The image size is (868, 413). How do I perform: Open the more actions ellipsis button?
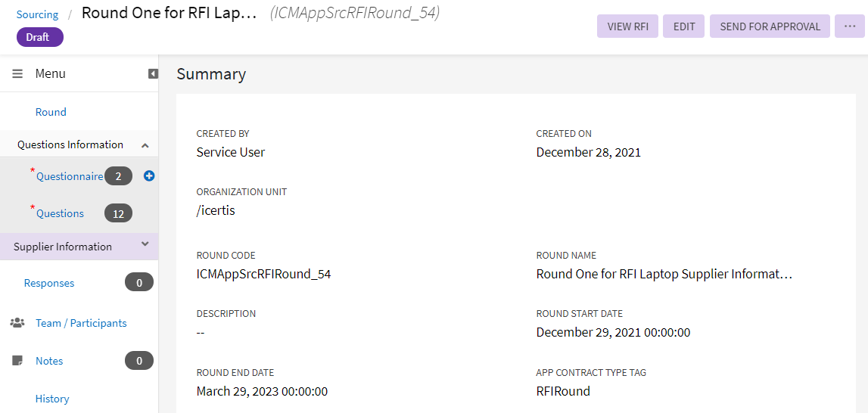pos(850,26)
